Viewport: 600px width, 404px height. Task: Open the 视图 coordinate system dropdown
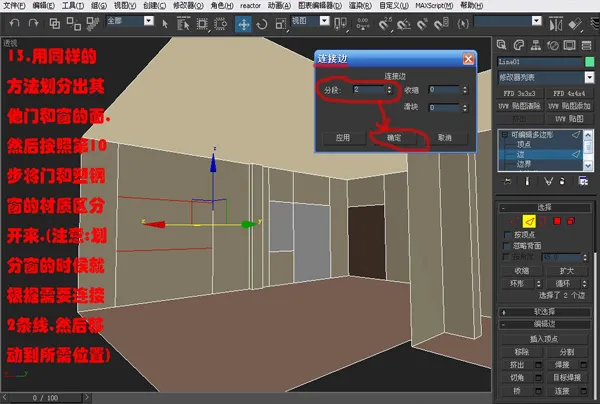tap(310, 21)
